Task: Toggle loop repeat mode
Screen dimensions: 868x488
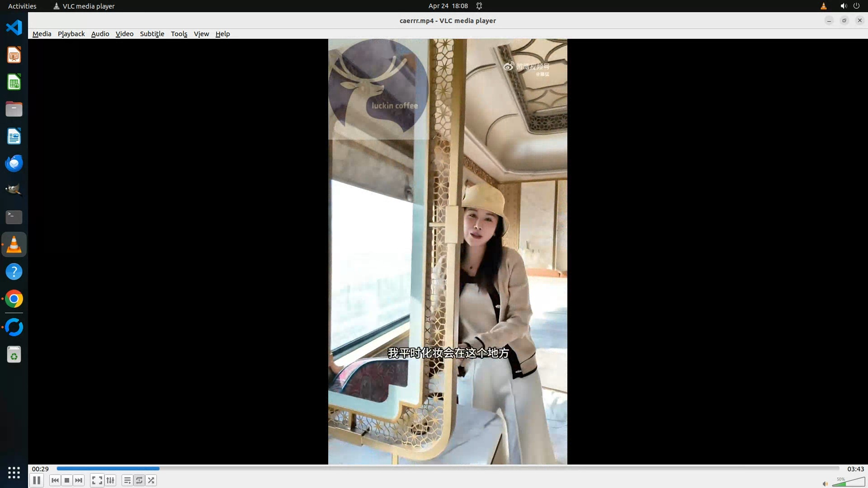Action: pyautogui.click(x=139, y=480)
